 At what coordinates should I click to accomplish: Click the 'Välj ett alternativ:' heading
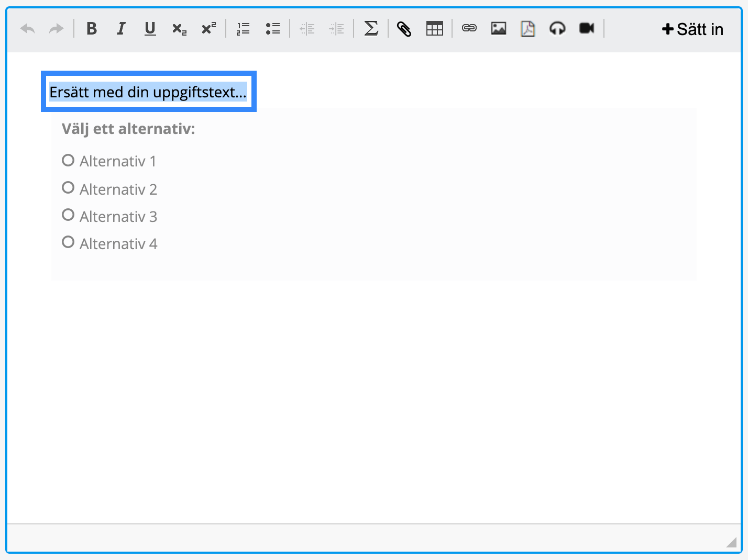(x=128, y=129)
